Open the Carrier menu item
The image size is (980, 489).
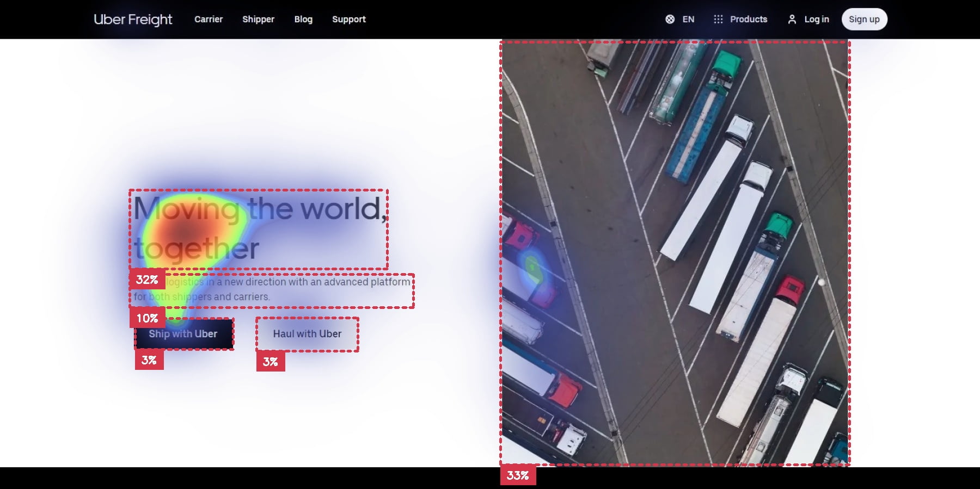coord(209,20)
